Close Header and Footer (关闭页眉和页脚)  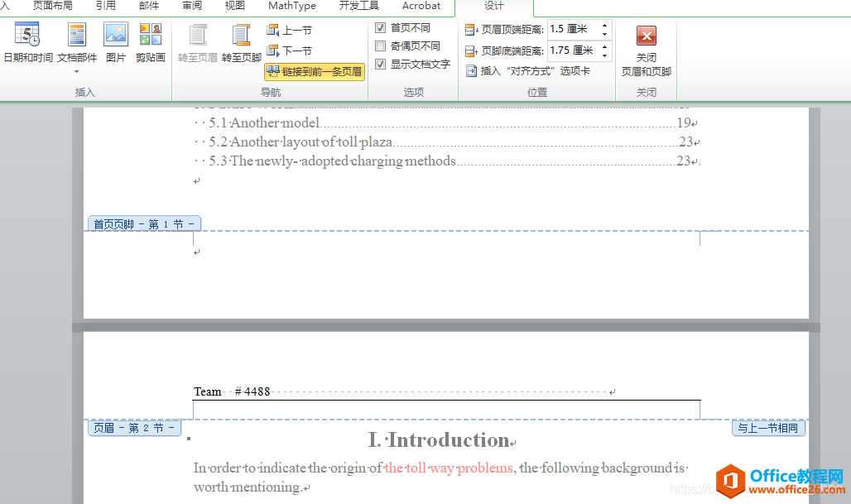pos(647,51)
